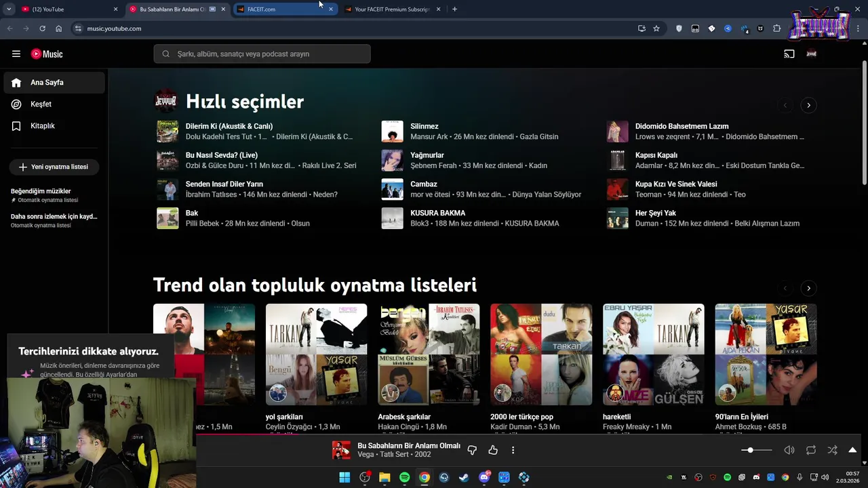Open the yol şarkıları playlist cover
The height and width of the screenshot is (488, 868).
(316, 354)
